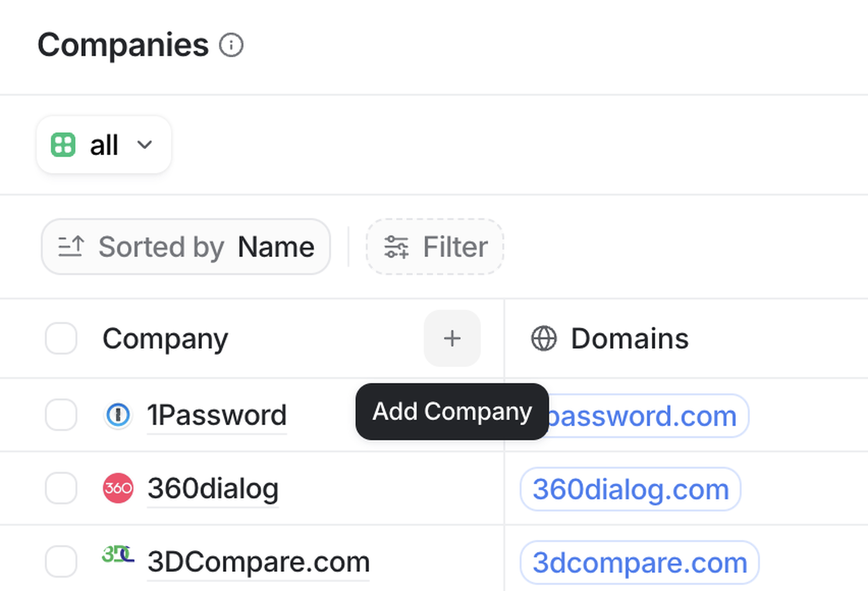The height and width of the screenshot is (591, 868).
Task: Expand the "all" view dropdown chevron
Action: tap(144, 144)
